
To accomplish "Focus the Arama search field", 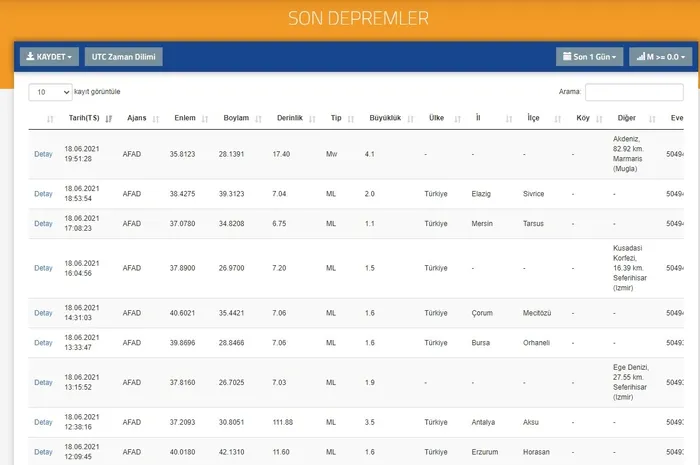I will [634, 92].
